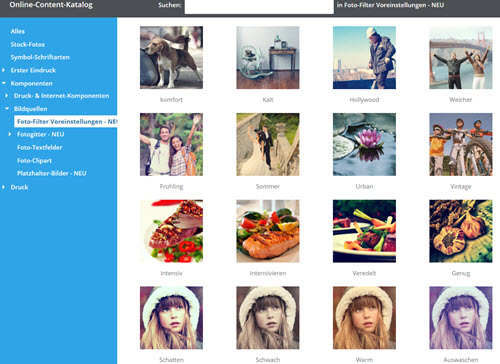Open Foto-Clipart category

34,160
